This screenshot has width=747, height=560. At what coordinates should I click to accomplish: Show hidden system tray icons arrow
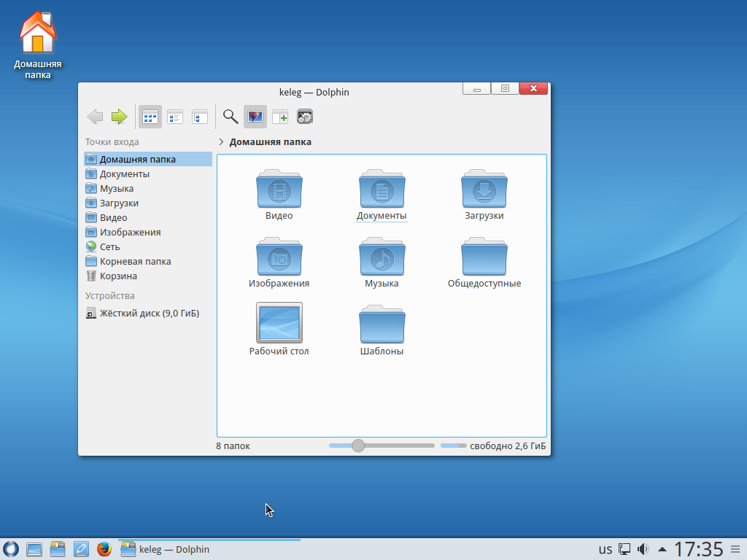coord(662,549)
